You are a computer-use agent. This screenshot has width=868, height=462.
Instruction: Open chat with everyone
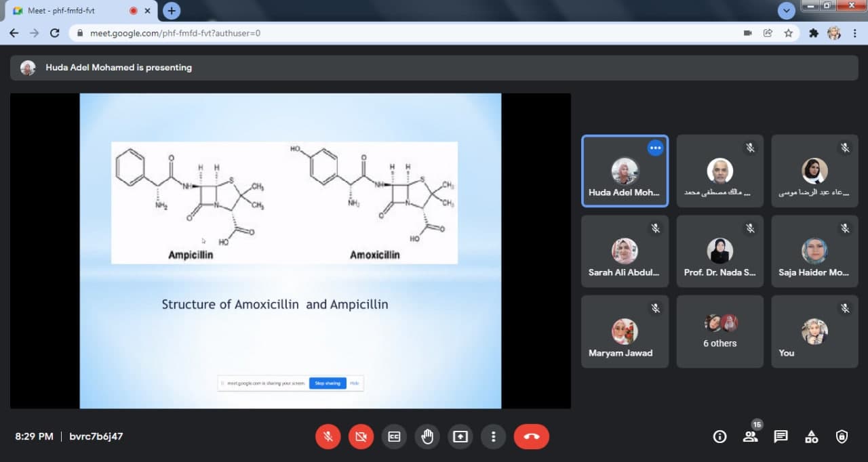click(x=781, y=437)
